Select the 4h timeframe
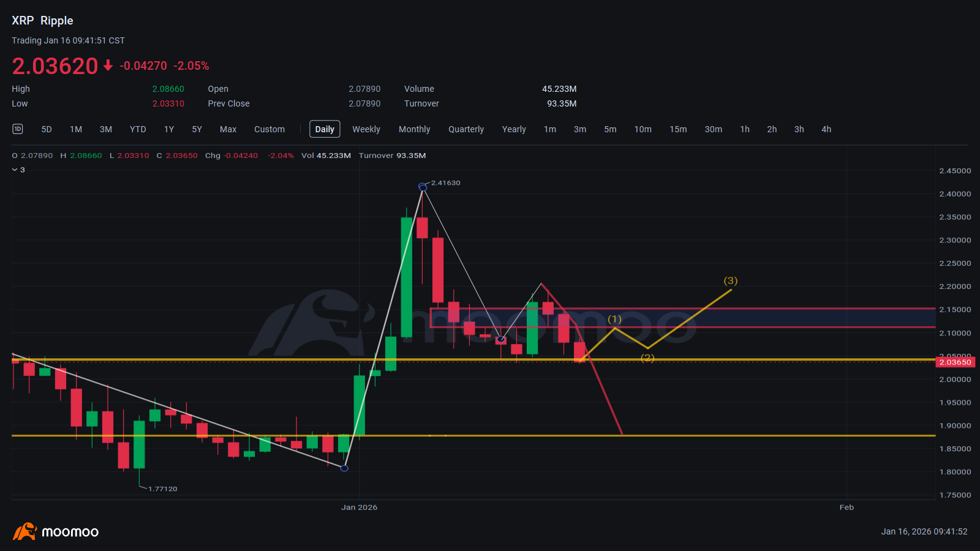This screenshot has width=980, height=551. pos(826,129)
